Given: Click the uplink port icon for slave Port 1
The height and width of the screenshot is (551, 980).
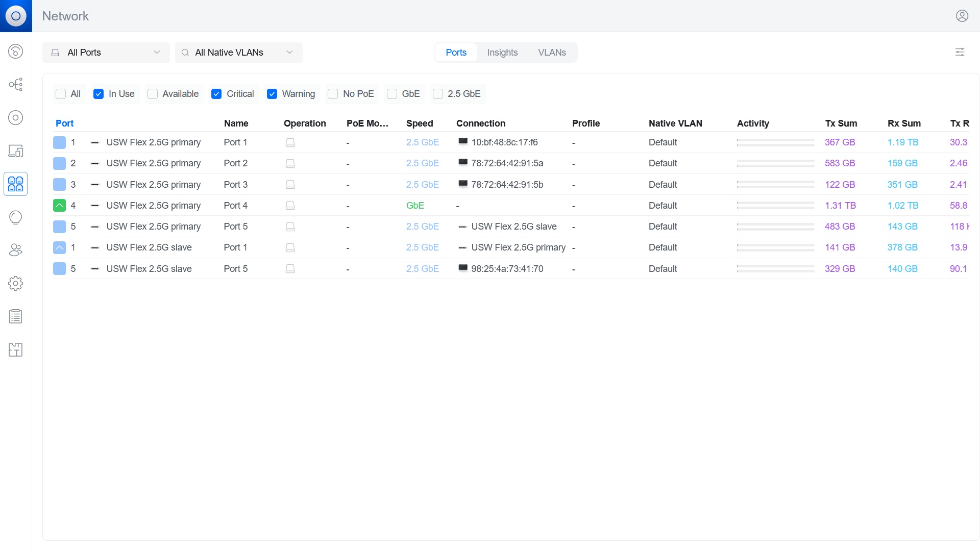Looking at the screenshot, I should tap(59, 247).
